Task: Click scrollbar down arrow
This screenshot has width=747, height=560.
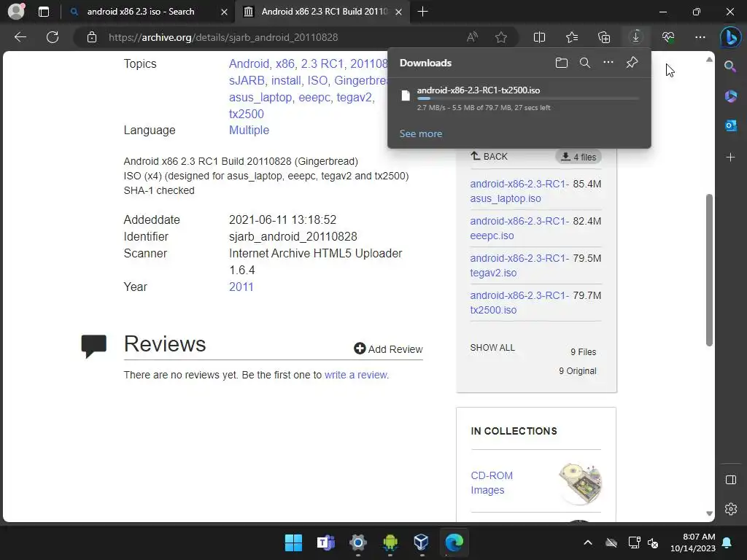Action: tap(709, 513)
